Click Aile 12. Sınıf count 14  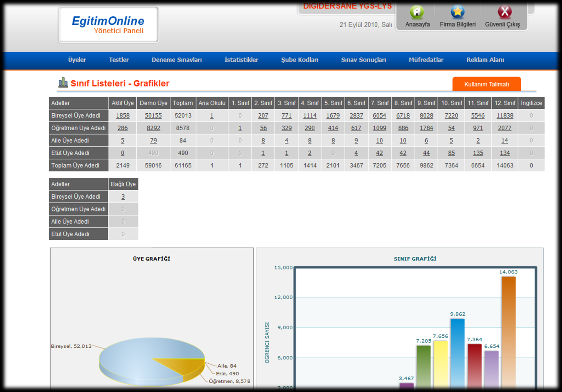click(505, 140)
